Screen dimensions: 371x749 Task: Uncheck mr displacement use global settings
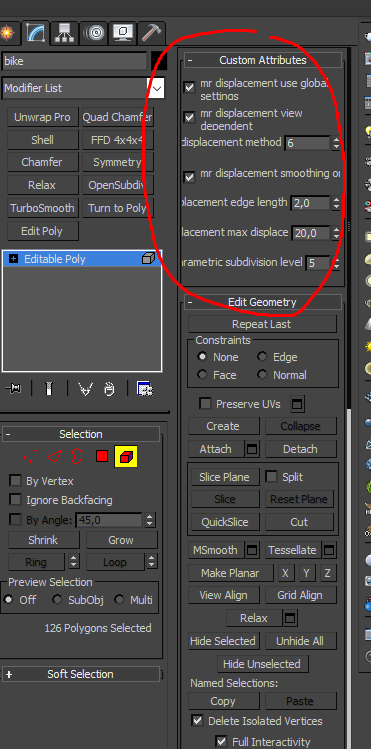click(190, 87)
